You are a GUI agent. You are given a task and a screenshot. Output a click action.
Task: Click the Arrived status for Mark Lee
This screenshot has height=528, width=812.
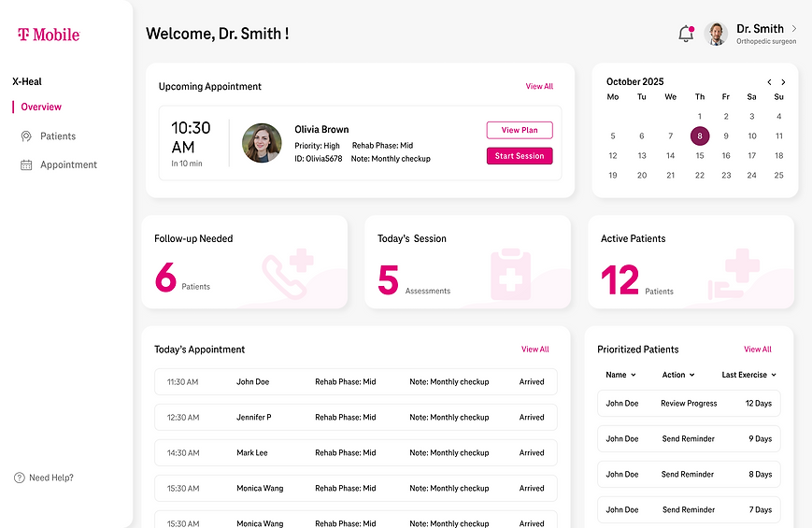[x=532, y=453]
